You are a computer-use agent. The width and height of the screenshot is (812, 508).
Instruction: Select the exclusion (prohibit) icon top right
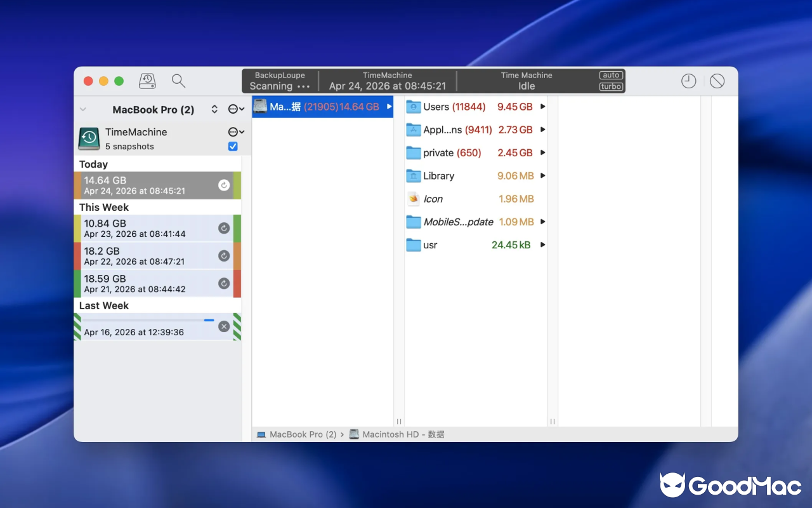click(717, 81)
